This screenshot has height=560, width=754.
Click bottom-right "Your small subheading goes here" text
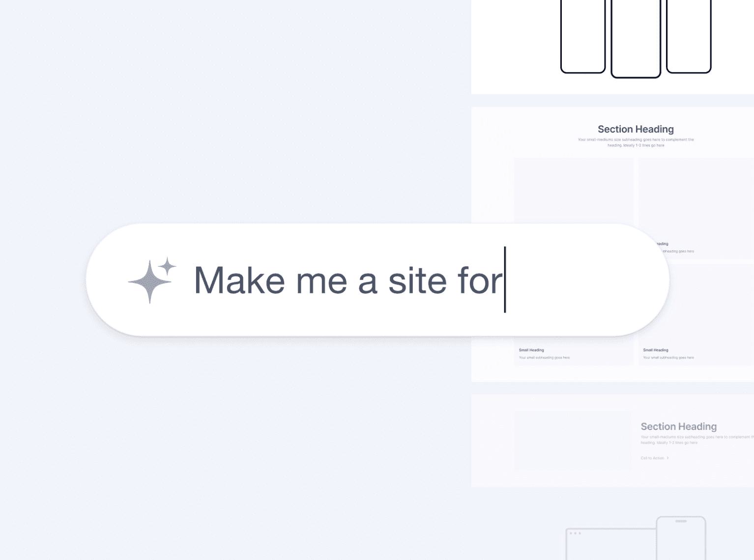668,358
